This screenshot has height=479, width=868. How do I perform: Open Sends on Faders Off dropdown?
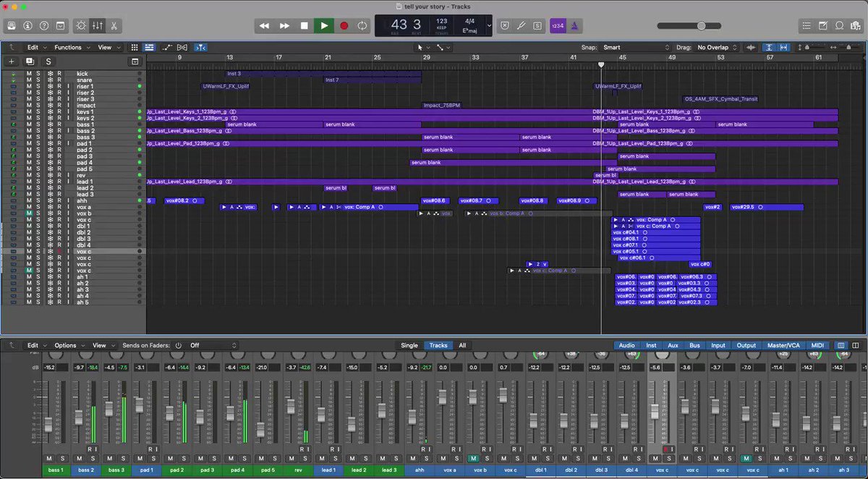coord(213,345)
